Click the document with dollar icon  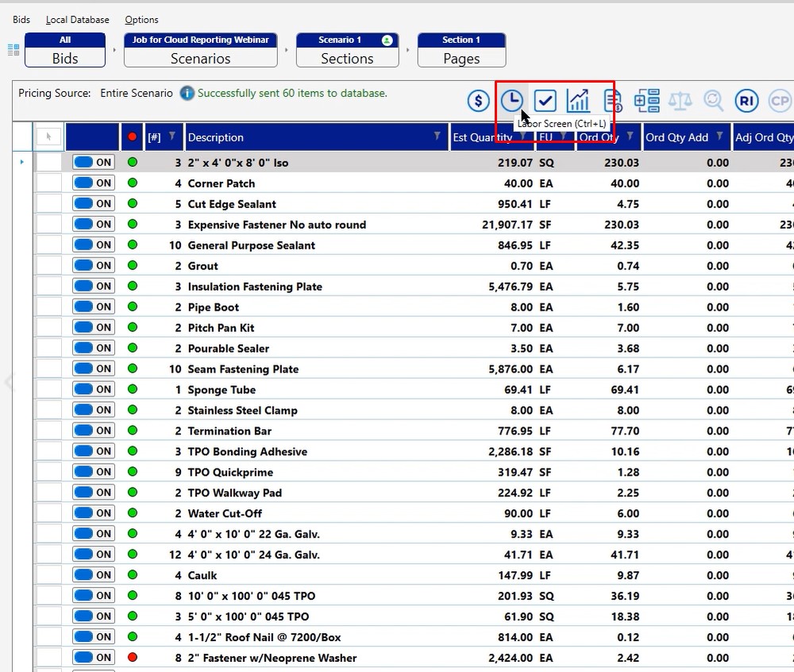613,101
